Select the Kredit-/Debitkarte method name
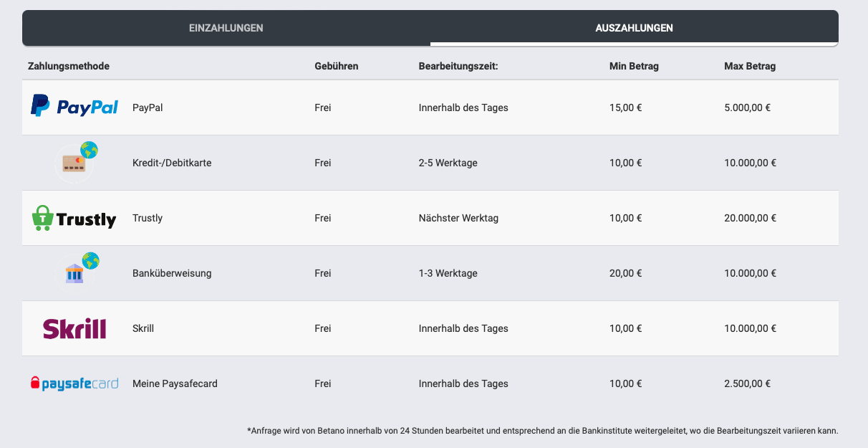 (x=172, y=163)
